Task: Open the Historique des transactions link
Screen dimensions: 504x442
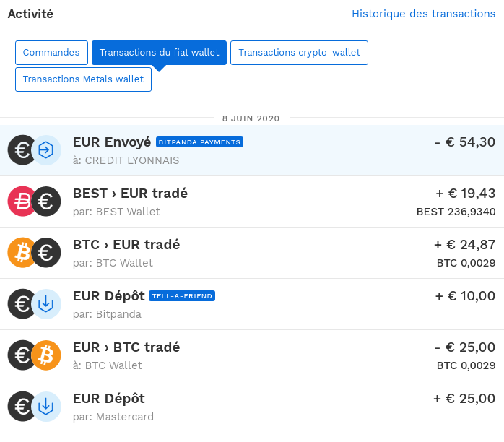Action: coord(423,14)
